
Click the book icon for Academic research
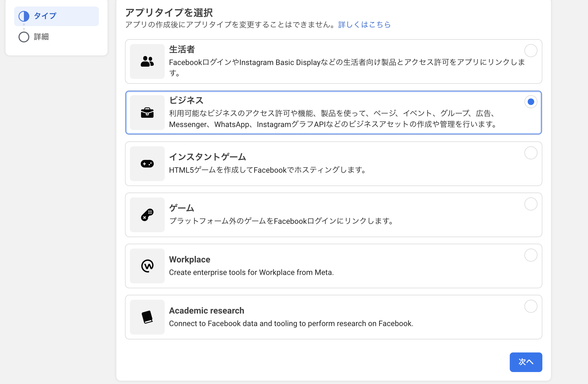(147, 317)
